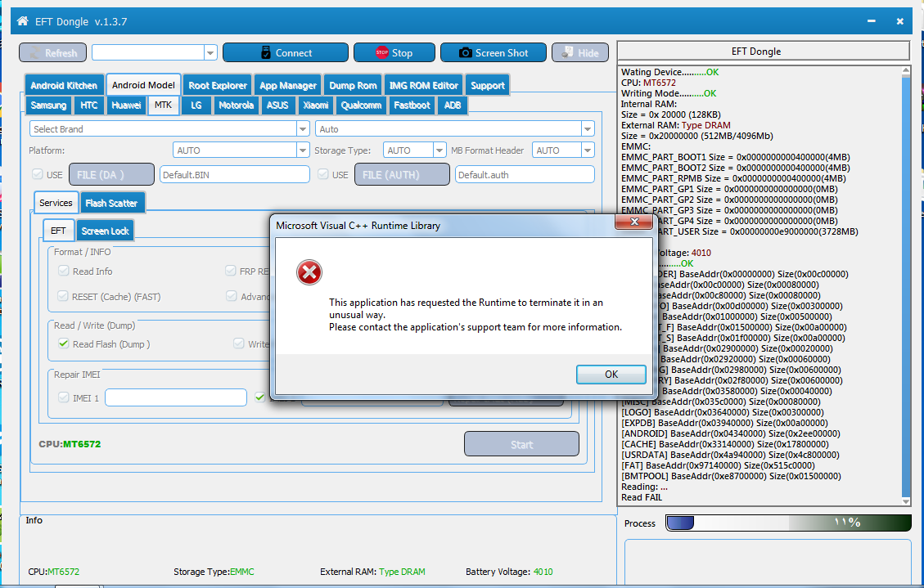
Task: Open the Storage Type AUTO dropdown
Action: click(x=439, y=150)
